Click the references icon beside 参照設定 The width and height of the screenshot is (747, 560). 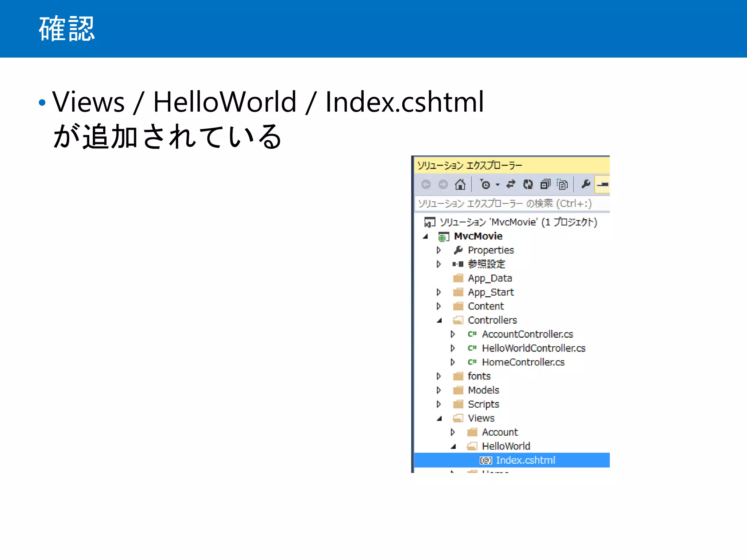(x=458, y=264)
